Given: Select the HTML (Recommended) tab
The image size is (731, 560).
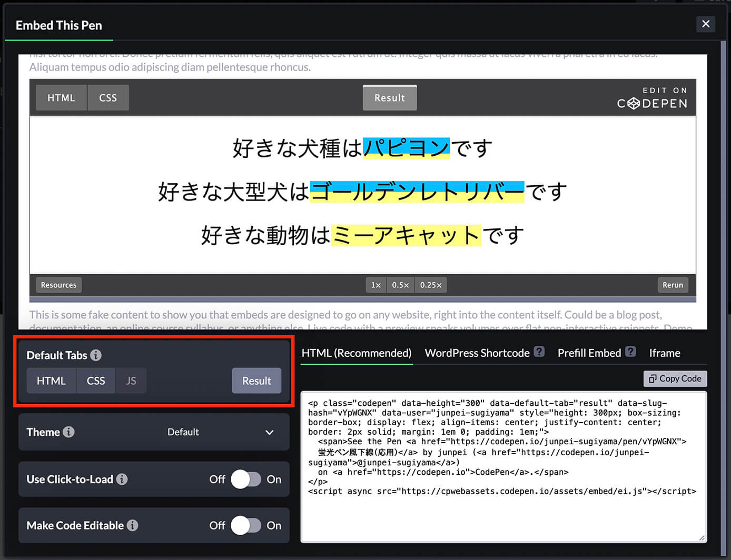Looking at the screenshot, I should [357, 353].
